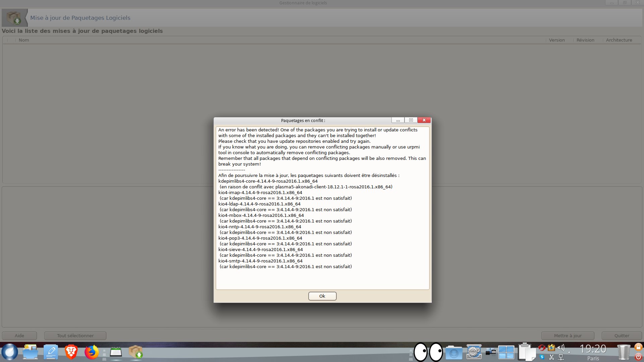This screenshot has height=362, width=644.
Task: Open the downloads folder in the panel
Action: pos(454,353)
